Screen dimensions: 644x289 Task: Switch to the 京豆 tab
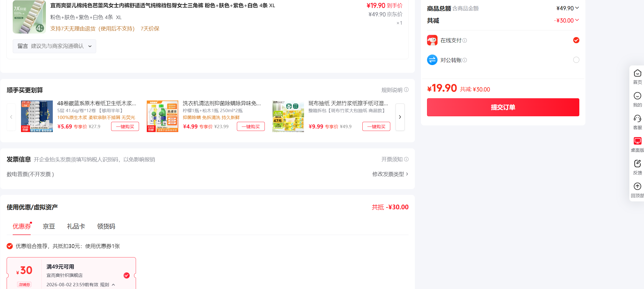click(x=49, y=226)
